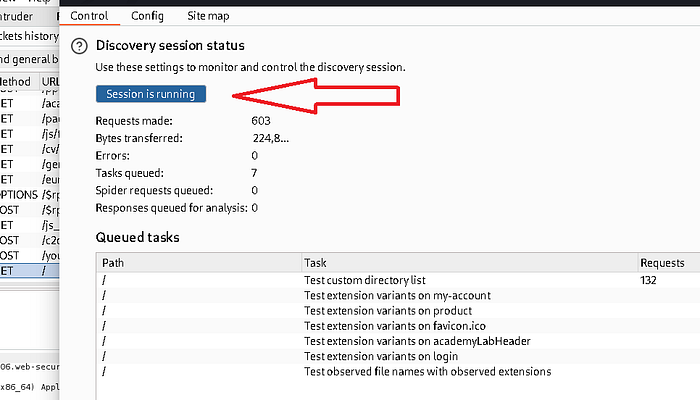700x400 pixels.
Task: Sort queued tasks by Path column
Action: coord(199,262)
